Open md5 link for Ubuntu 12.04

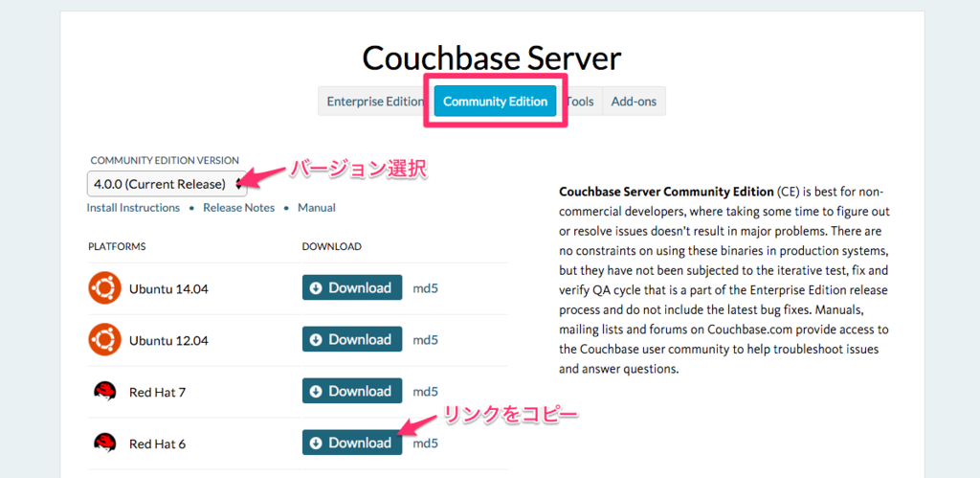click(426, 340)
